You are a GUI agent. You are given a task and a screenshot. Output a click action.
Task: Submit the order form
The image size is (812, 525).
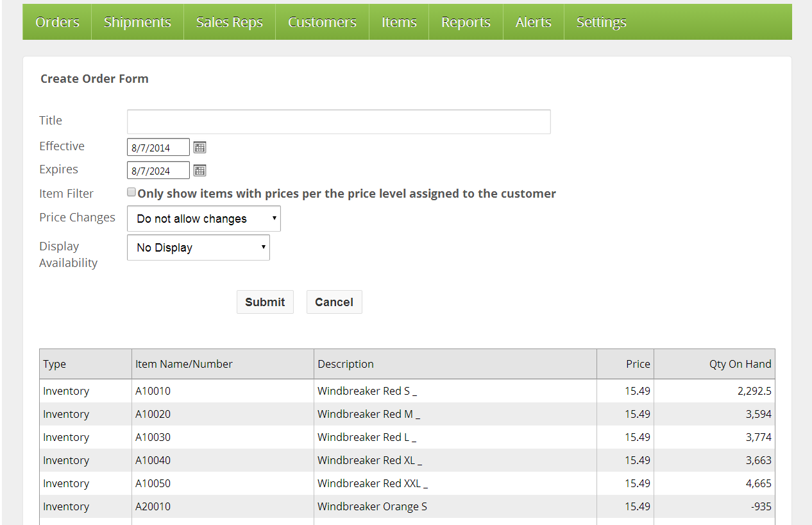click(x=265, y=302)
